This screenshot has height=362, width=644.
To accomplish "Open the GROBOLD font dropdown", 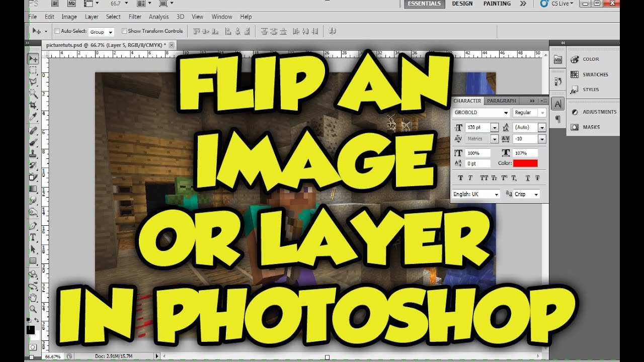I will [507, 113].
